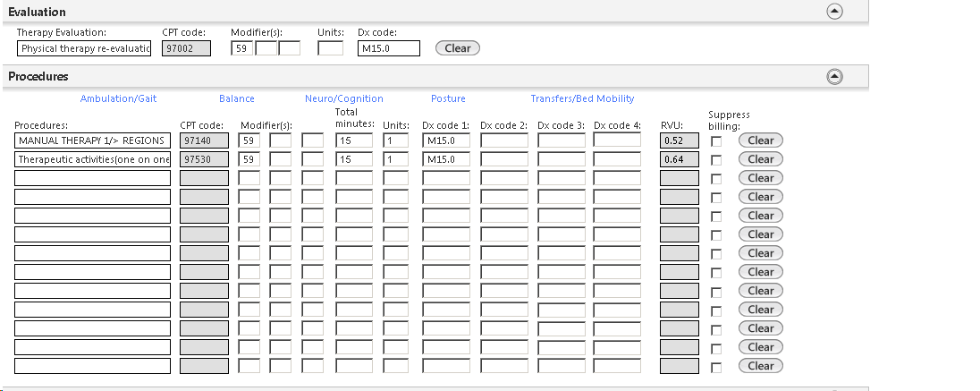Clear the MANUAL THERAPY procedure row
Image resolution: width=980 pixels, height=391 pixels.
(x=761, y=140)
